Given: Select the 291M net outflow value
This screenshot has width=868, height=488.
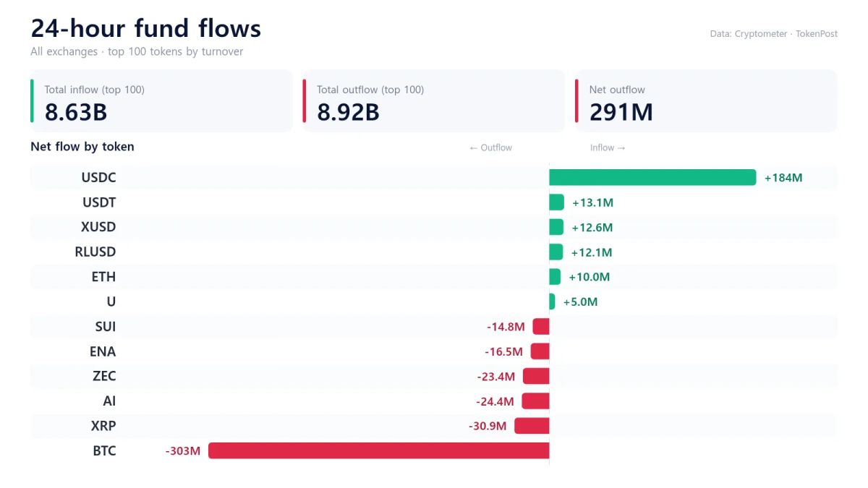Looking at the screenshot, I should click(621, 113).
